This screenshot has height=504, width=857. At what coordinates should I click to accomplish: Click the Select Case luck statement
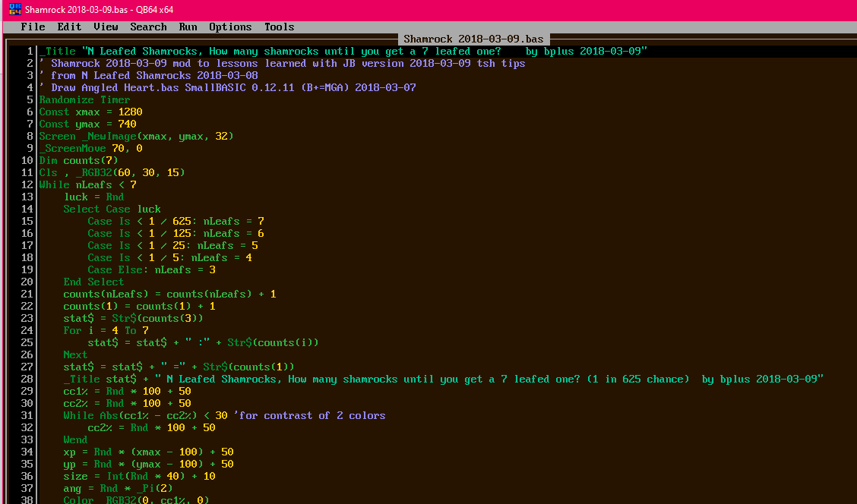[112, 209]
